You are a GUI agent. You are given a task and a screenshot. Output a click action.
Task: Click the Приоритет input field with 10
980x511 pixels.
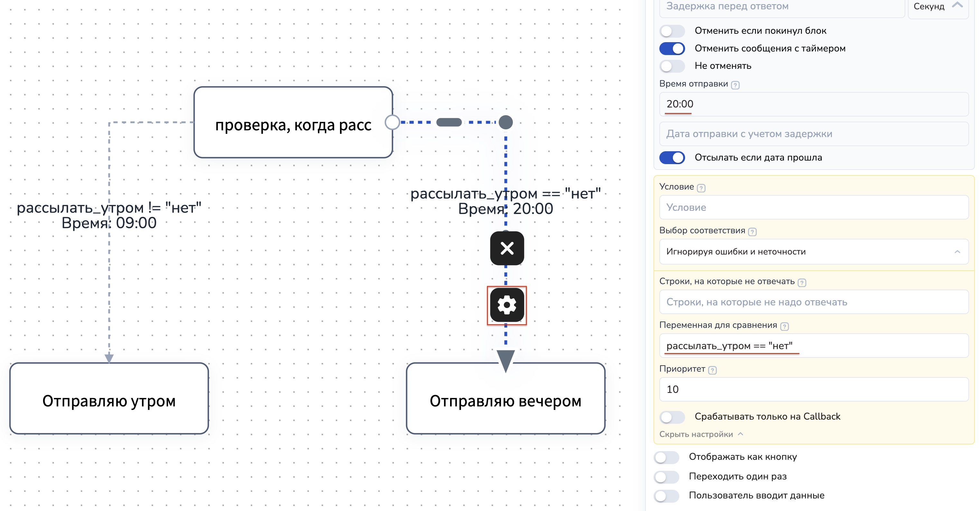(813, 389)
